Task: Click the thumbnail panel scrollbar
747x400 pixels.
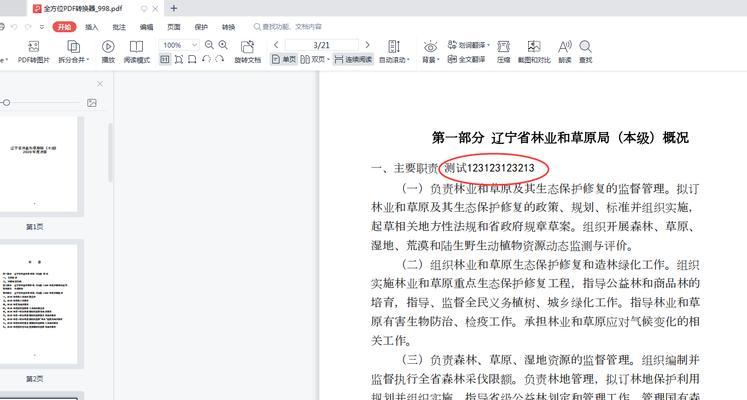Action: coord(111,152)
